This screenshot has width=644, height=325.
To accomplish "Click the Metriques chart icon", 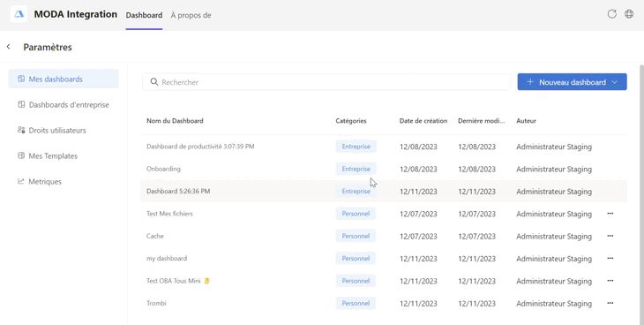I will point(21,181).
